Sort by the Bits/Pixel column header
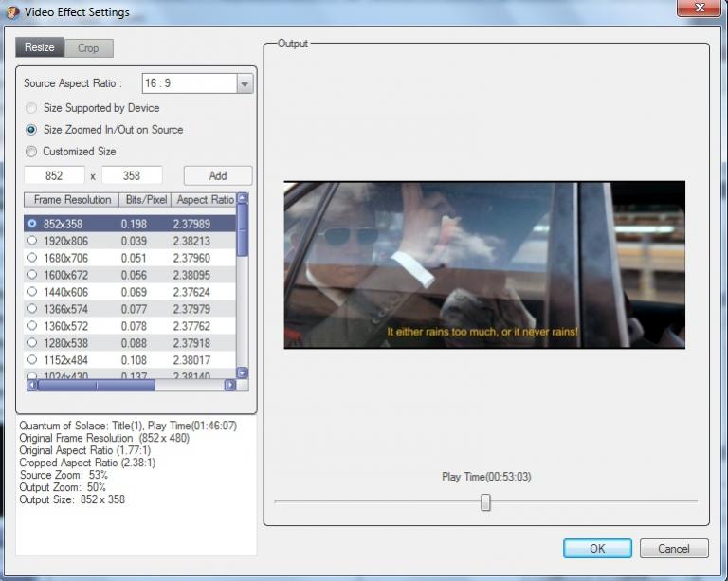Image resolution: width=728 pixels, height=581 pixels. pos(143,200)
